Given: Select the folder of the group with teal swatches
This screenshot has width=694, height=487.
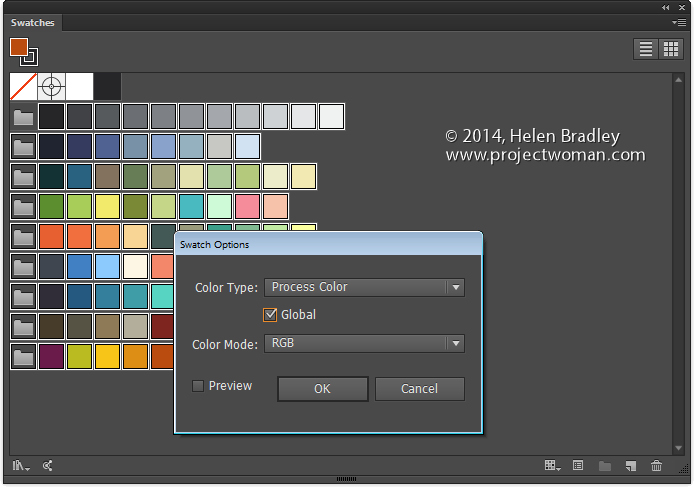Looking at the screenshot, I should tap(23, 297).
